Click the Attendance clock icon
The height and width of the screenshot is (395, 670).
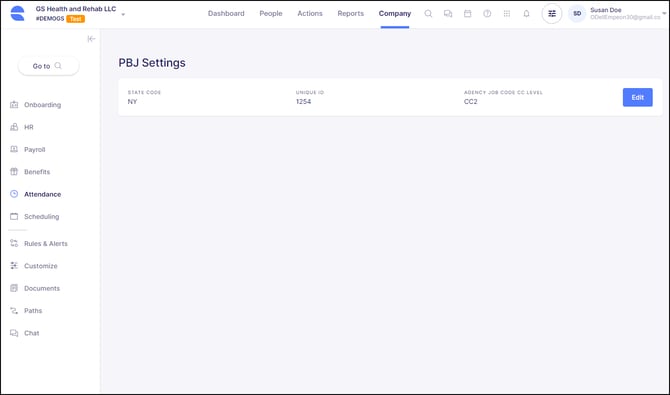(14, 194)
